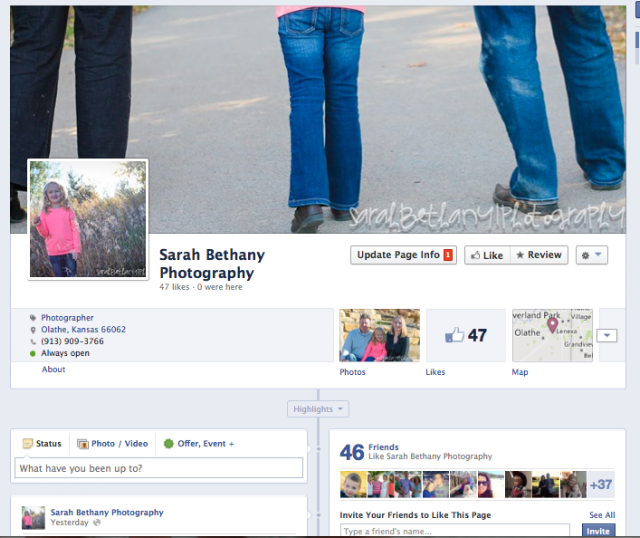Click the Always open hours text
The width and height of the screenshot is (640, 538).
(x=65, y=353)
